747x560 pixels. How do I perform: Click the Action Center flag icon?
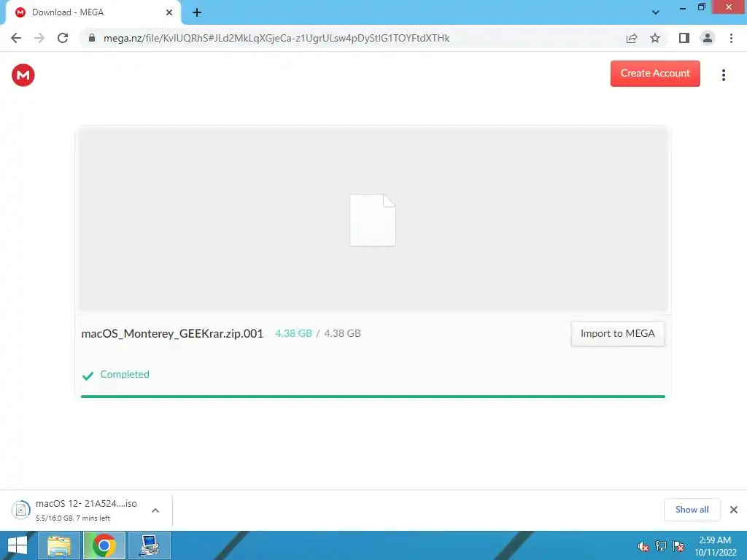click(x=678, y=546)
